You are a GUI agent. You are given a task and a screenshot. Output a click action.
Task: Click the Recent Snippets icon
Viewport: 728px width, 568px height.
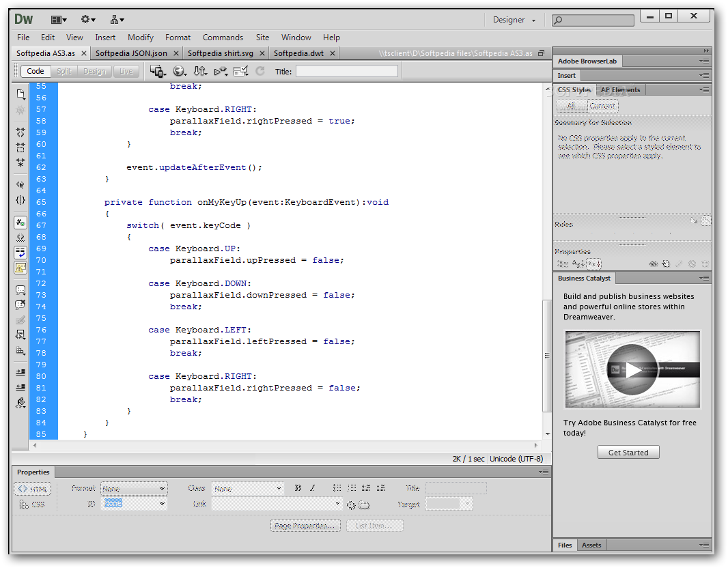[x=20, y=335]
